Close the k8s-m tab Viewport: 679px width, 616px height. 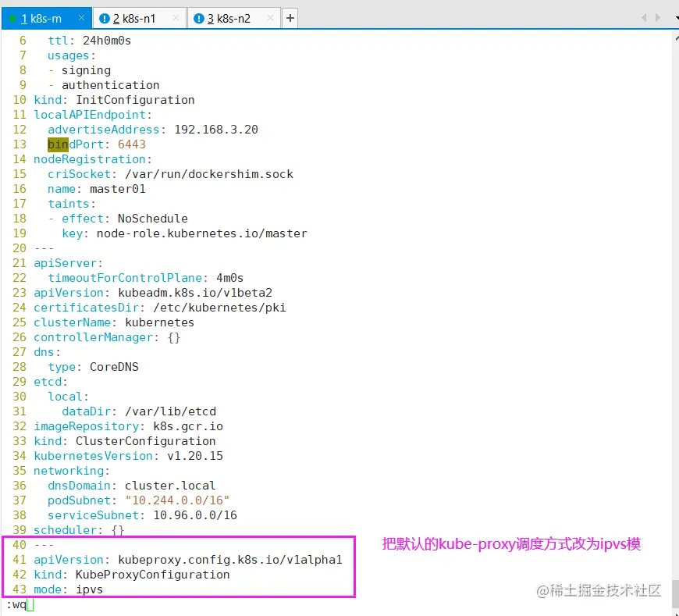point(81,18)
